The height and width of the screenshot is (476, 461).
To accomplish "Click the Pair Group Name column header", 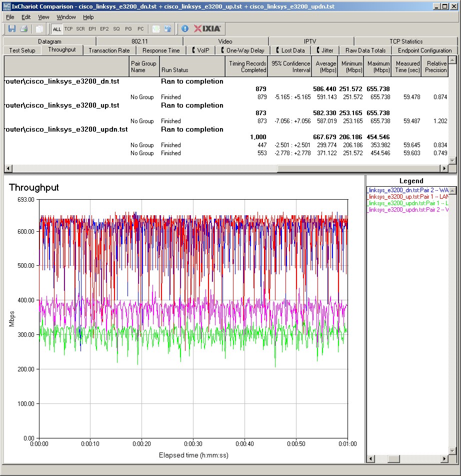I will click(x=144, y=67).
